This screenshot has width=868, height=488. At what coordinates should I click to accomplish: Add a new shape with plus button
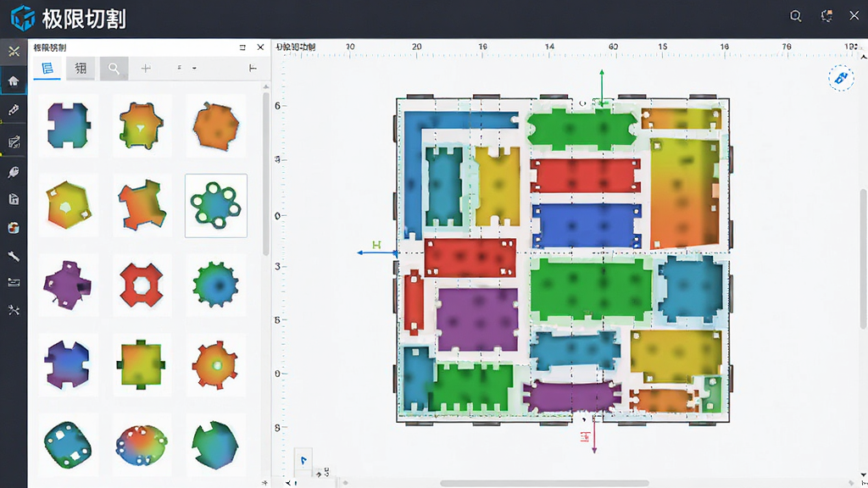[x=146, y=68]
